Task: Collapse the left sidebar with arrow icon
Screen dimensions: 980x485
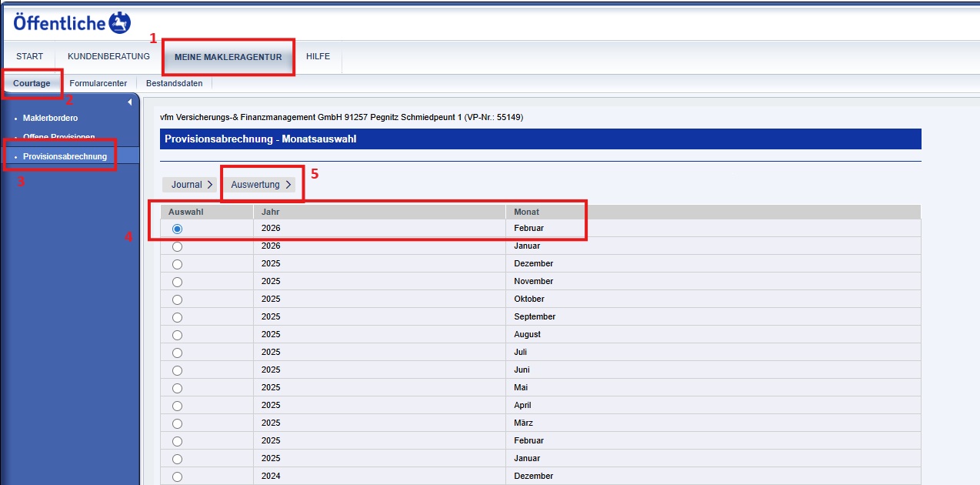Action: (x=129, y=102)
